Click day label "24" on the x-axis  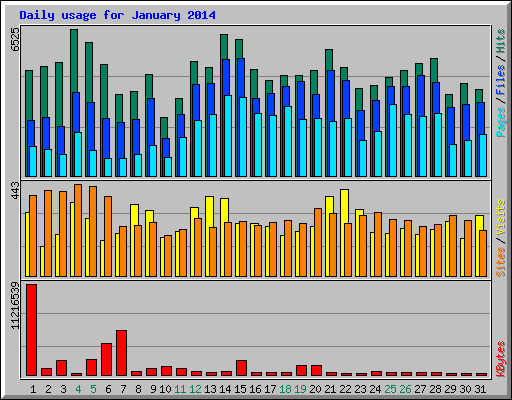[x=375, y=389]
